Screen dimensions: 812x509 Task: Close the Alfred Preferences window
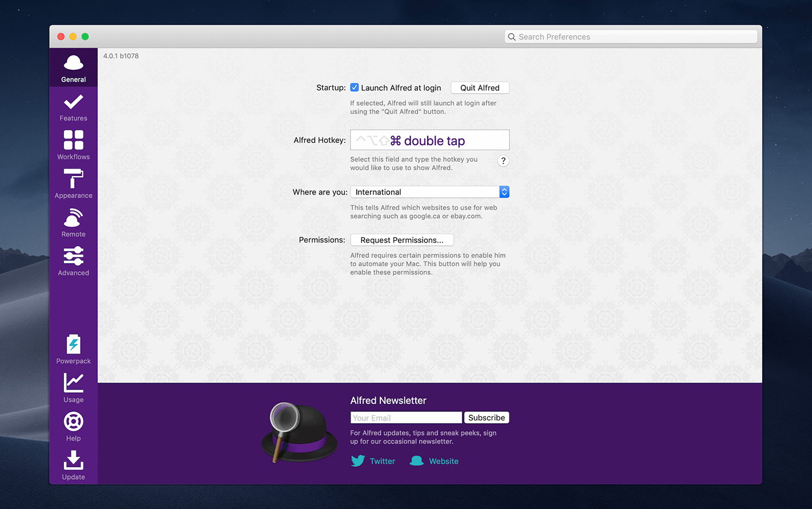(x=61, y=37)
